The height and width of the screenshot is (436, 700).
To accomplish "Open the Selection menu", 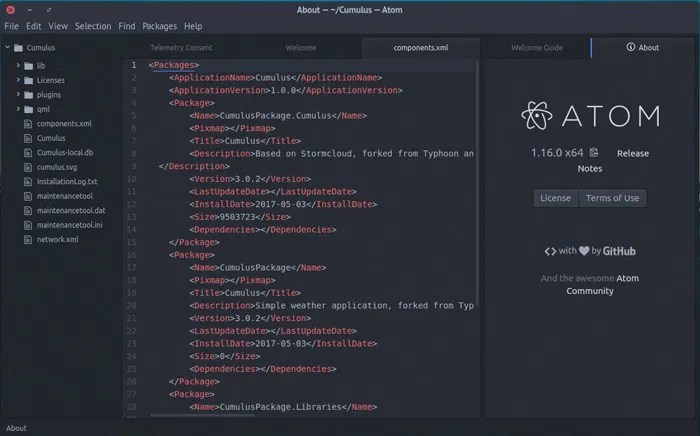I will click(x=93, y=26).
